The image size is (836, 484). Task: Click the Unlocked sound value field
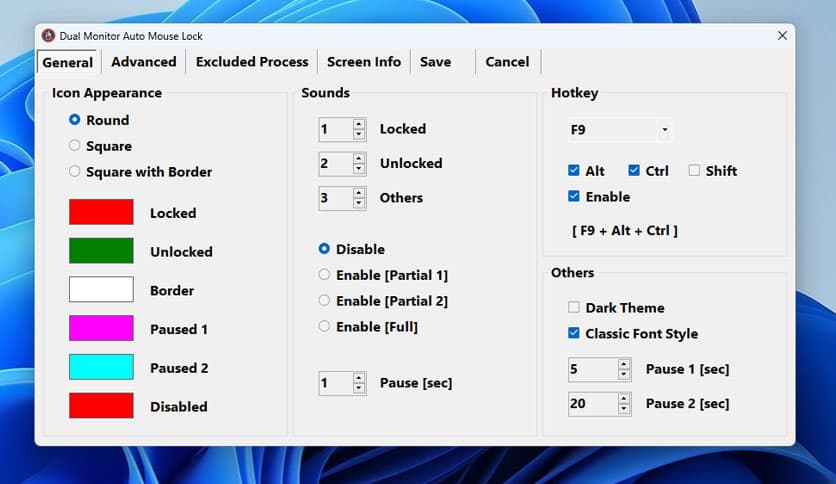(x=336, y=164)
